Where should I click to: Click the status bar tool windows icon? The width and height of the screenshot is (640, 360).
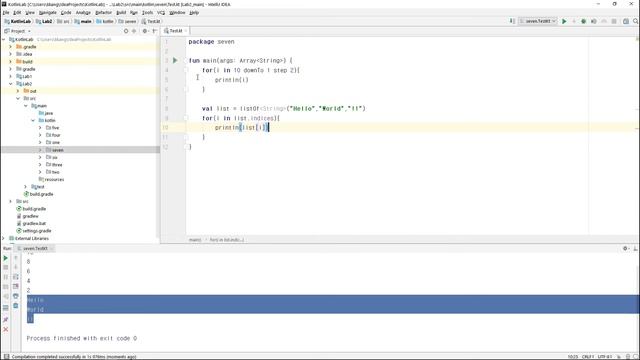click(6, 357)
